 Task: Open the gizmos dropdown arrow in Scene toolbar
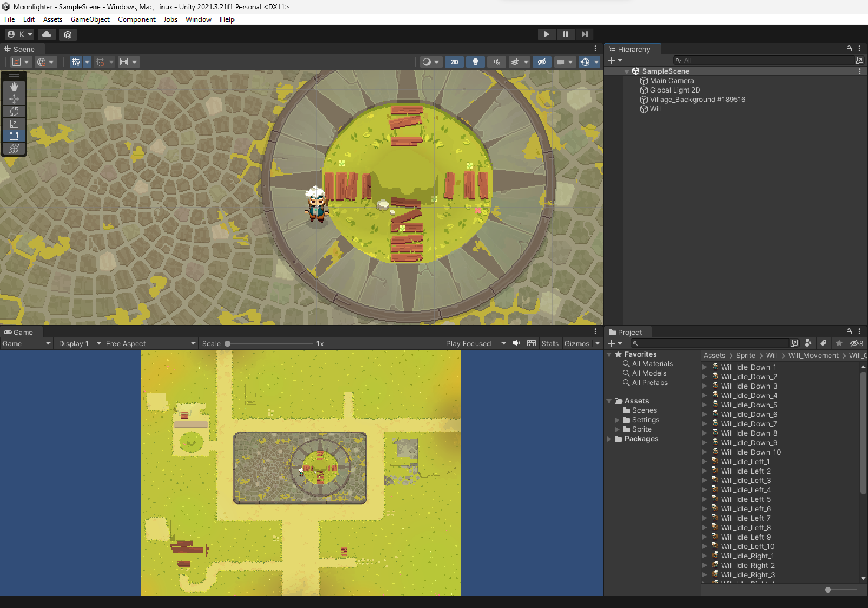tap(596, 62)
